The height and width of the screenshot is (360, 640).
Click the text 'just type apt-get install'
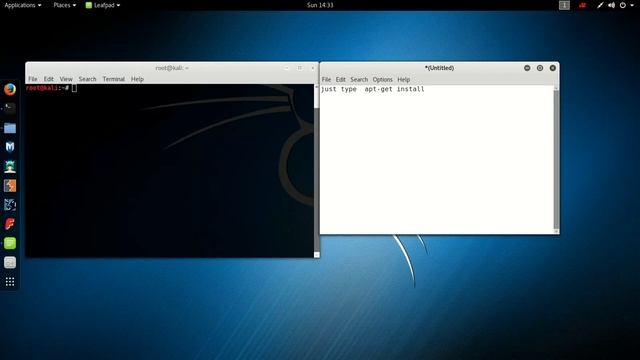coord(372,89)
